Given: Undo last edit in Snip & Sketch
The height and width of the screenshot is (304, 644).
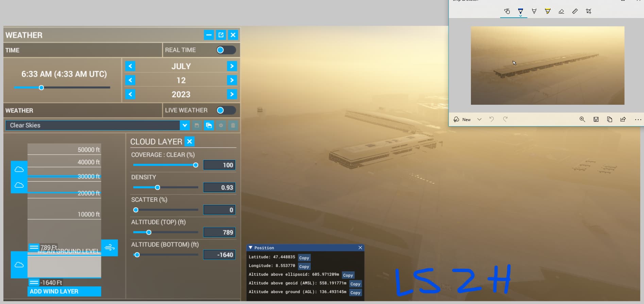Looking at the screenshot, I should pyautogui.click(x=492, y=119).
